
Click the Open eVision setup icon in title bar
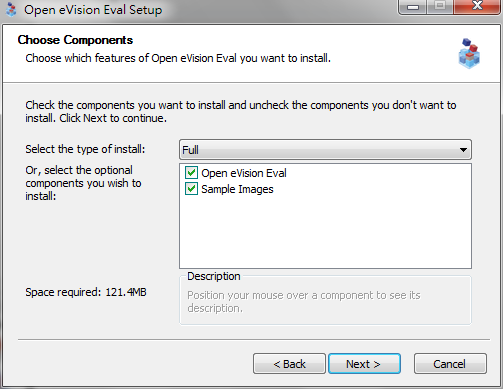[x=11, y=9]
